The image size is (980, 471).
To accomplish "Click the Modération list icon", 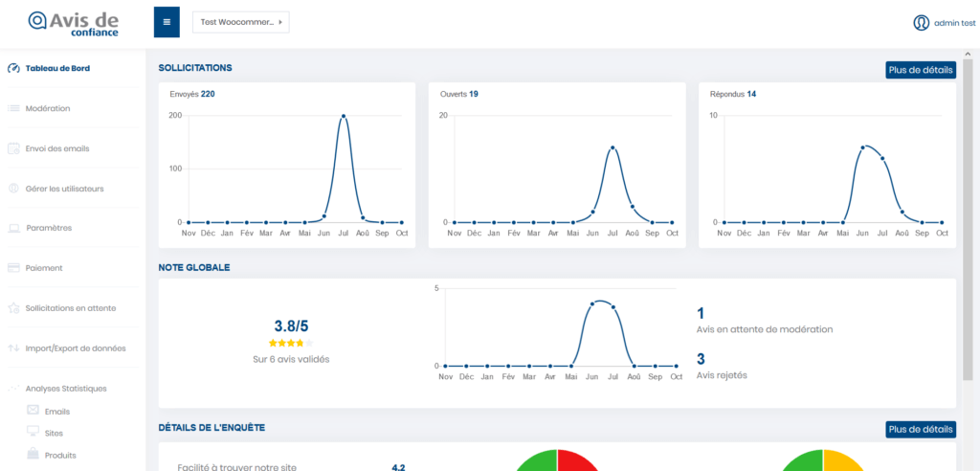I will [13, 108].
